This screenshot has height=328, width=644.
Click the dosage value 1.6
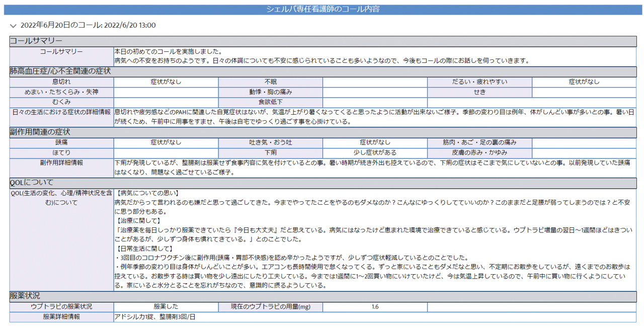375,306
